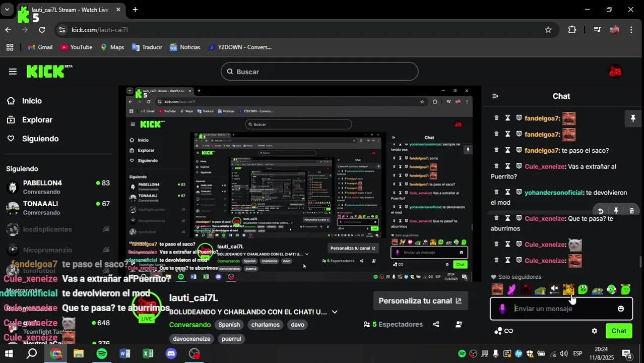Timeout fandelgoa7 on "te paso el saco?" via its hourglass icon
This screenshot has width=644, height=363.
507,150
